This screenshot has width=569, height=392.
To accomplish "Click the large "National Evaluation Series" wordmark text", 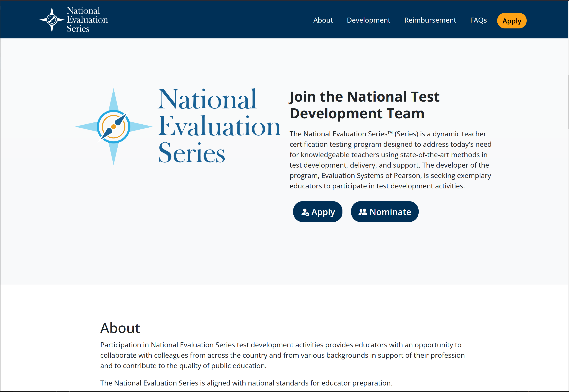I will [219, 126].
